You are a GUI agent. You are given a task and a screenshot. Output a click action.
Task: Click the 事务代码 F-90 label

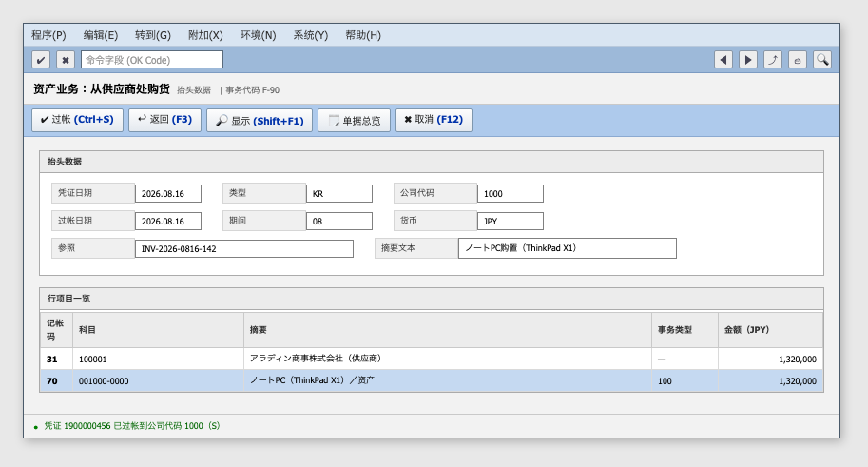[x=253, y=90]
